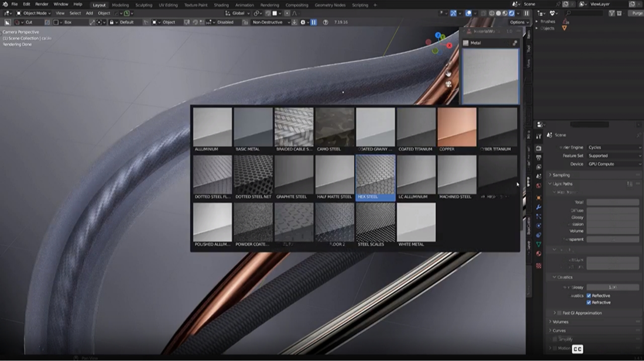
Task: Disable the Reflective caustics checkbox
Action: (x=589, y=295)
